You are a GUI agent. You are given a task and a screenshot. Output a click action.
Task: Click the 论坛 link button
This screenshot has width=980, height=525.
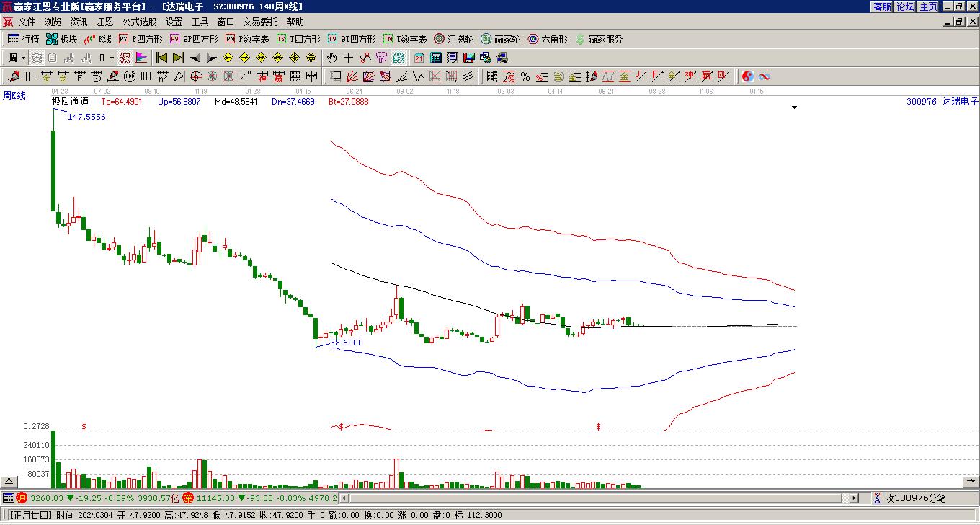905,6
